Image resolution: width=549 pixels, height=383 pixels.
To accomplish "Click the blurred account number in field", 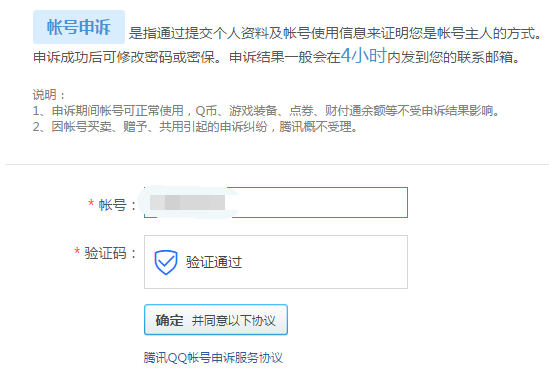I will 187,202.
